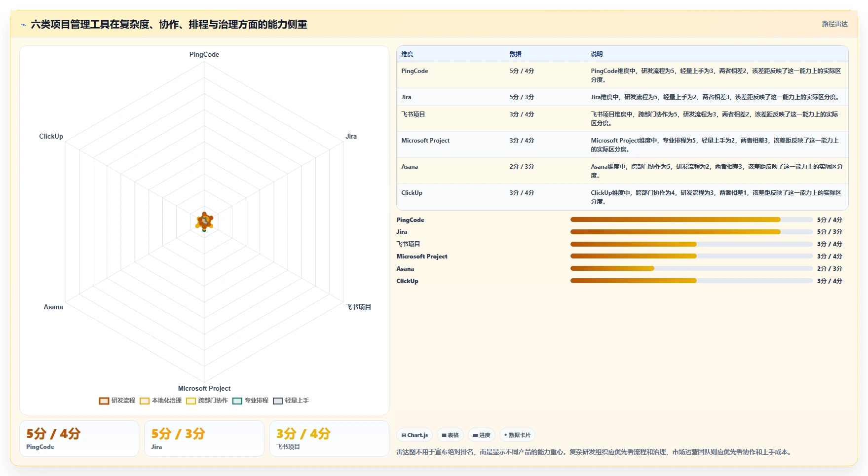Toggle the 专业排程 legend box
The image size is (868, 476).
click(x=237, y=401)
